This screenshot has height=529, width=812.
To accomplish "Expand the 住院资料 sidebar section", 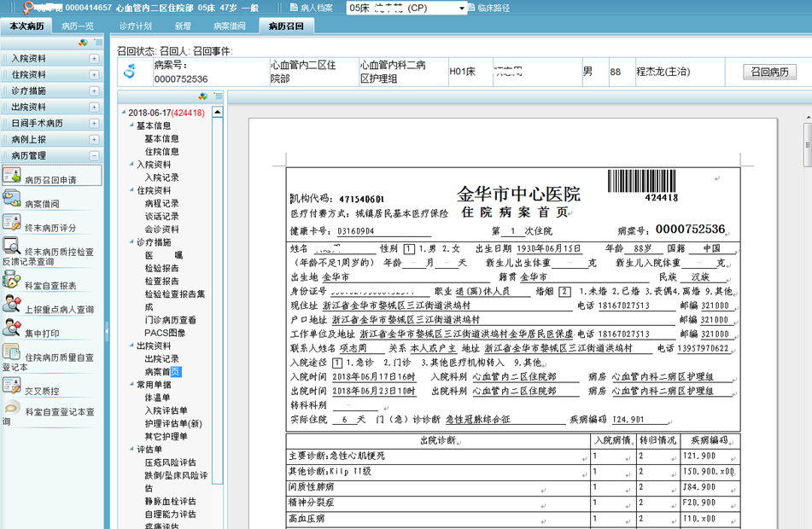I will pos(94,74).
